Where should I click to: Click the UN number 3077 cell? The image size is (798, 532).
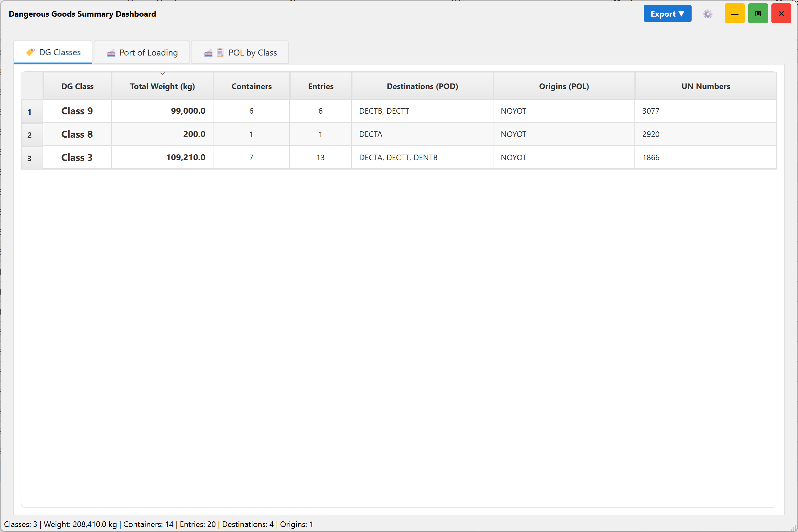[x=706, y=111]
